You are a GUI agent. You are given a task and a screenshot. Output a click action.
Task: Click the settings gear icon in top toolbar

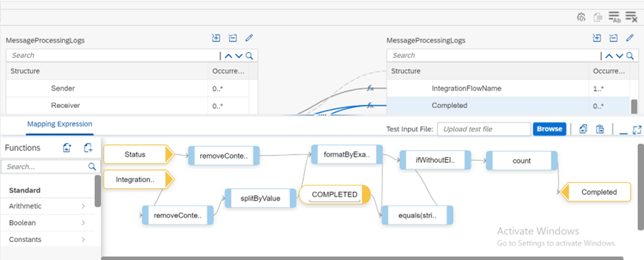(x=581, y=17)
